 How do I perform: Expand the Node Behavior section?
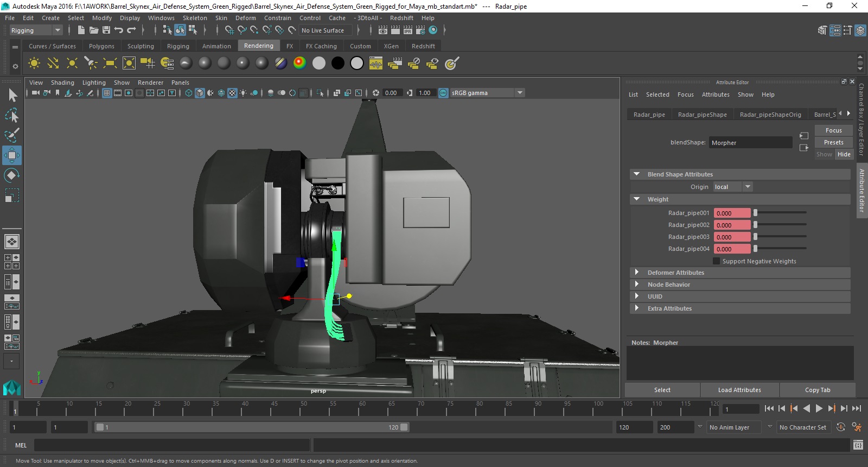tap(637, 285)
